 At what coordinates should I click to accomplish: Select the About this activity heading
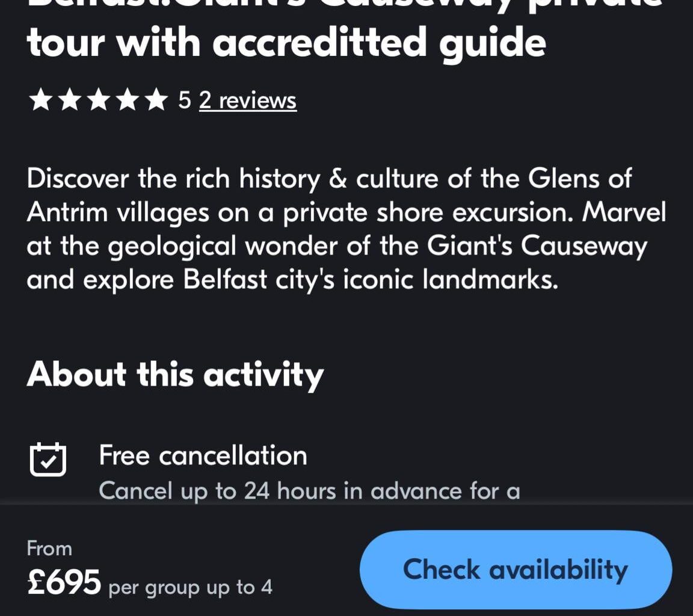[175, 374]
